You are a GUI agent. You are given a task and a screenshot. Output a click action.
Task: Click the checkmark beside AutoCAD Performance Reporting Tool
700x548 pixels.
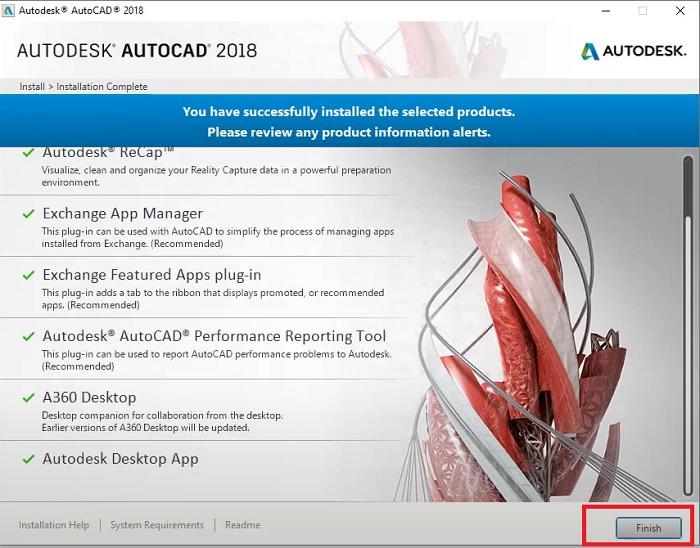[x=28, y=337]
